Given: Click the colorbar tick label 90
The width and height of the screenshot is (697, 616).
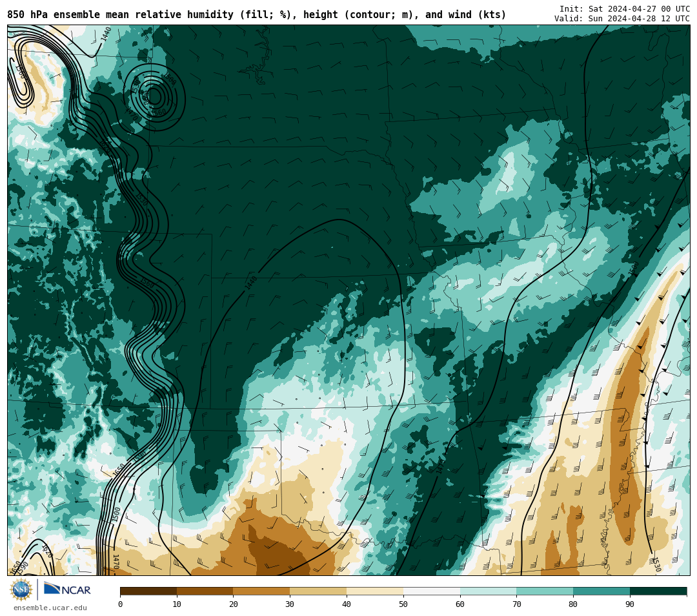Looking at the screenshot, I should [630, 604].
